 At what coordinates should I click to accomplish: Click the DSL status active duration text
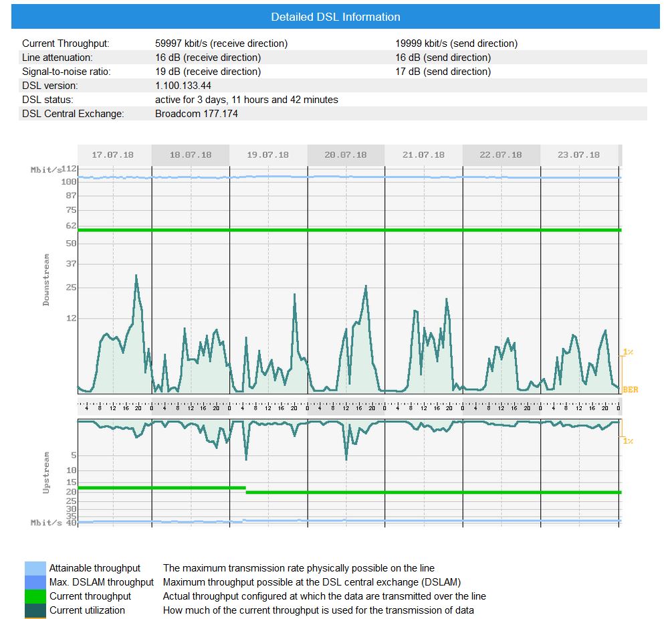pos(247,100)
